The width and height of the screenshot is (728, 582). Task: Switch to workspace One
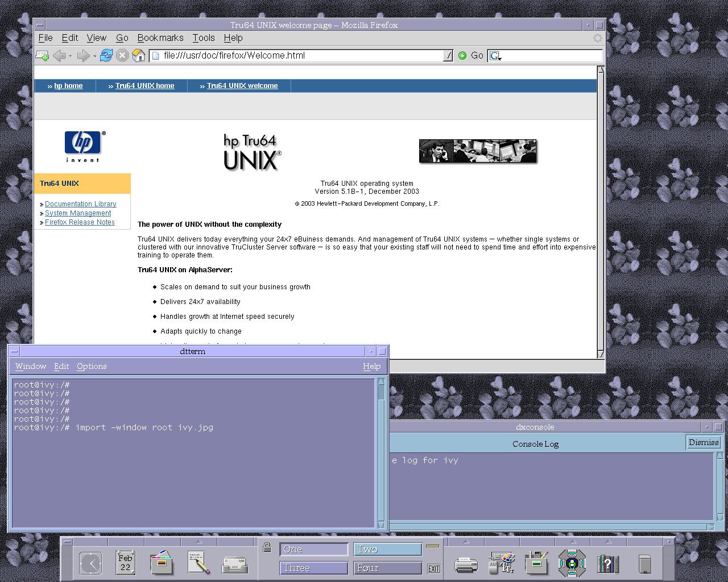click(313, 549)
